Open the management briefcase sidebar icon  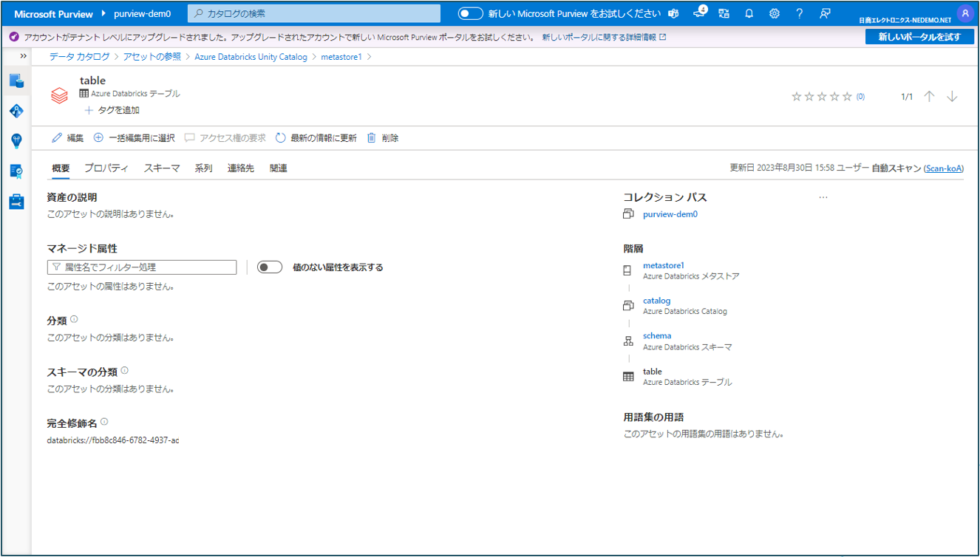[16, 201]
